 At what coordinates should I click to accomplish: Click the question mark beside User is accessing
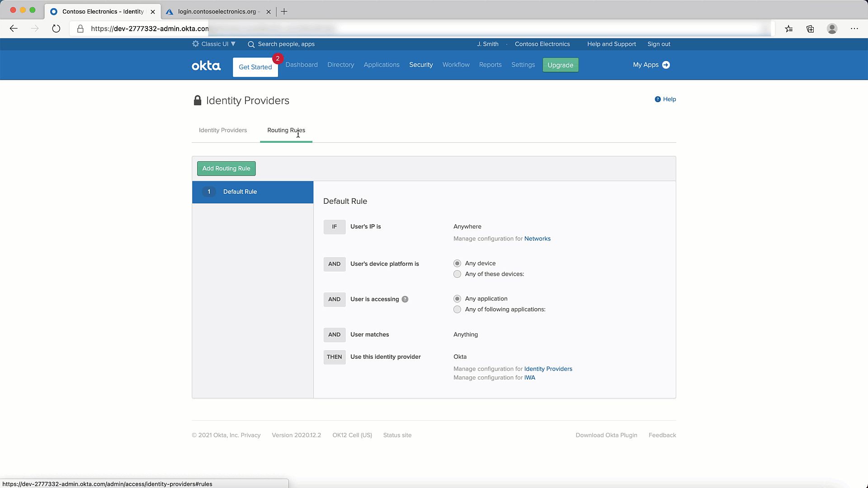coord(405,299)
